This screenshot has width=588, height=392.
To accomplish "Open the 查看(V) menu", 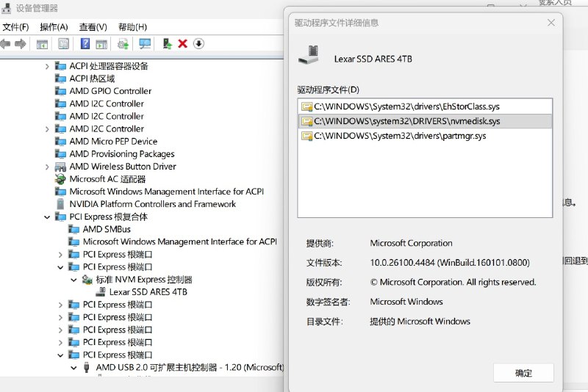I will (93, 27).
